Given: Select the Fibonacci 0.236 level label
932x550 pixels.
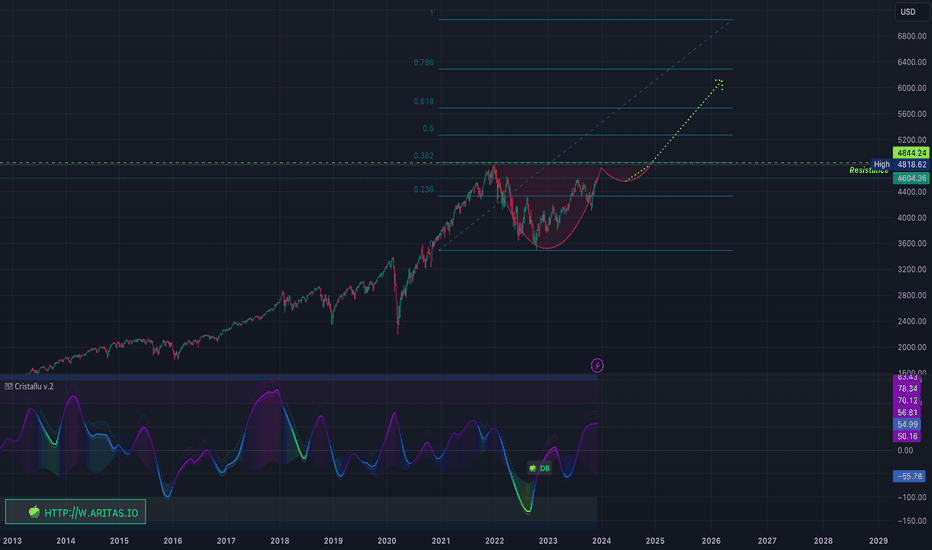Looking at the screenshot, I should pos(424,190).
